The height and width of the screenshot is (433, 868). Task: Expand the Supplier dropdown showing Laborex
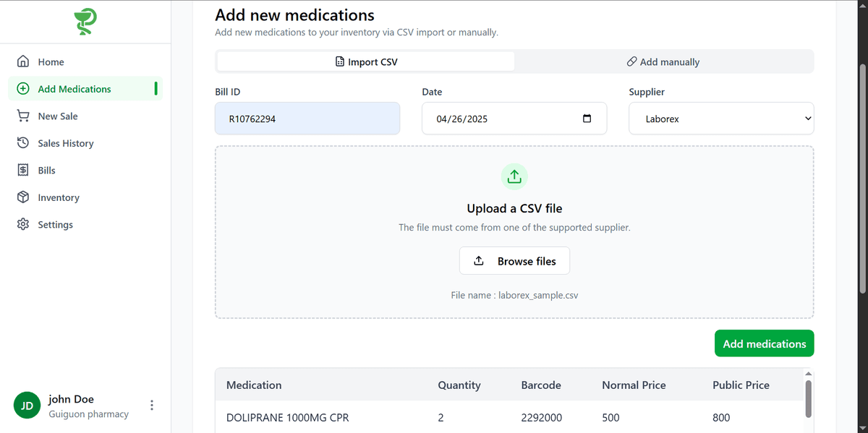721,119
